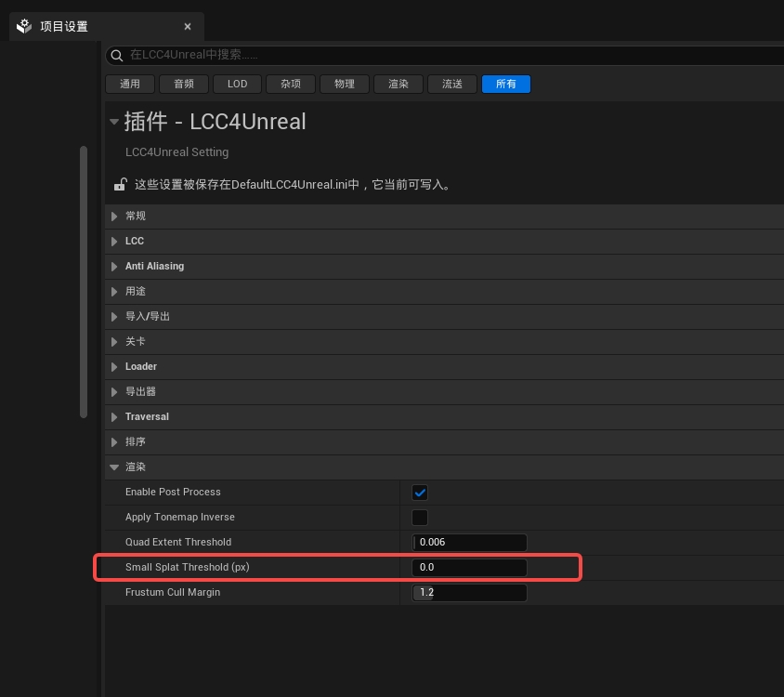Collapse the 渲染 settings category
Image resolution: width=784 pixels, height=697 pixels.
(x=114, y=467)
